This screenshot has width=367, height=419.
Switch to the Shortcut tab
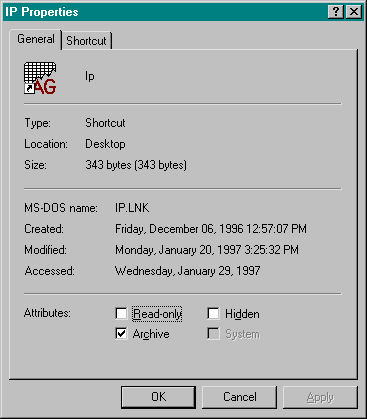tap(87, 41)
